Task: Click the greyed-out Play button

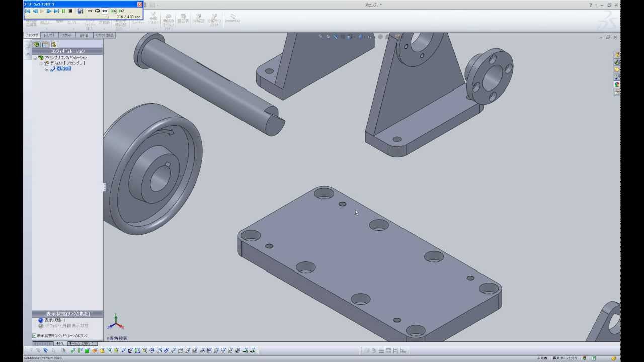Action: [x=42, y=11]
